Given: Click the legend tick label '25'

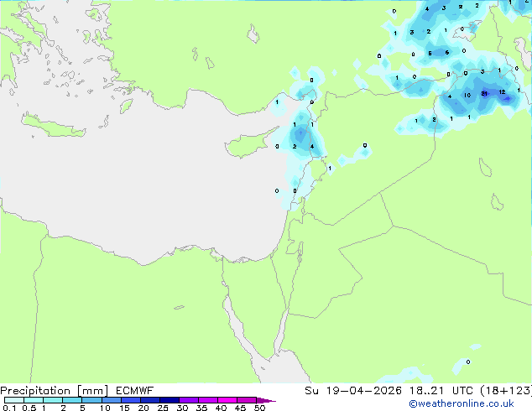Looking at the screenshot, I should click(163, 408).
